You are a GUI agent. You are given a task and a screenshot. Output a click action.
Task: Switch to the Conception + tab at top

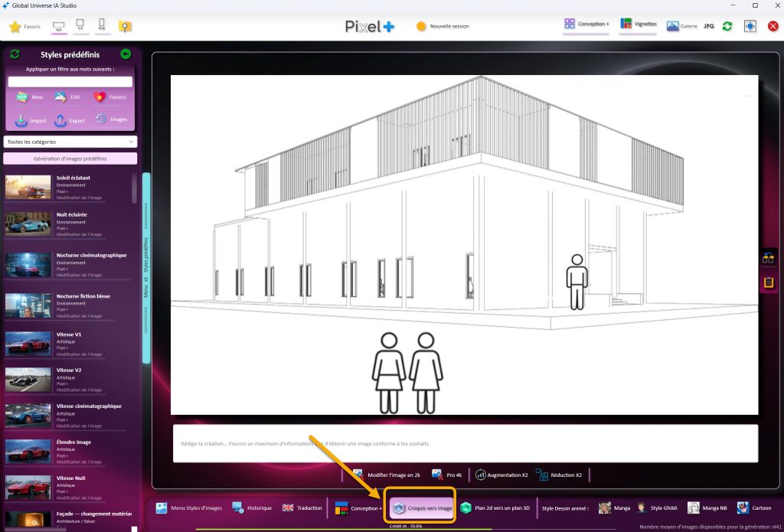tap(586, 24)
